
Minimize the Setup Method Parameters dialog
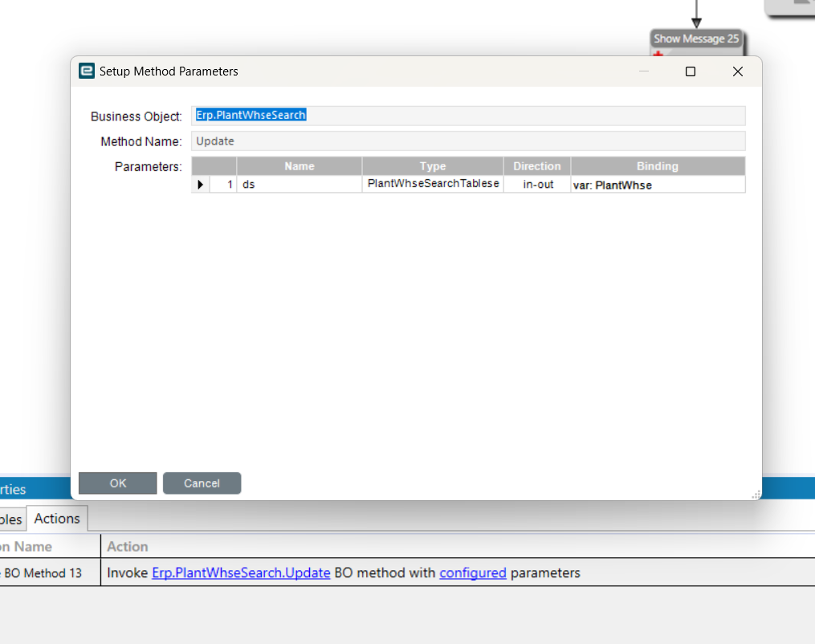pyautogui.click(x=644, y=71)
